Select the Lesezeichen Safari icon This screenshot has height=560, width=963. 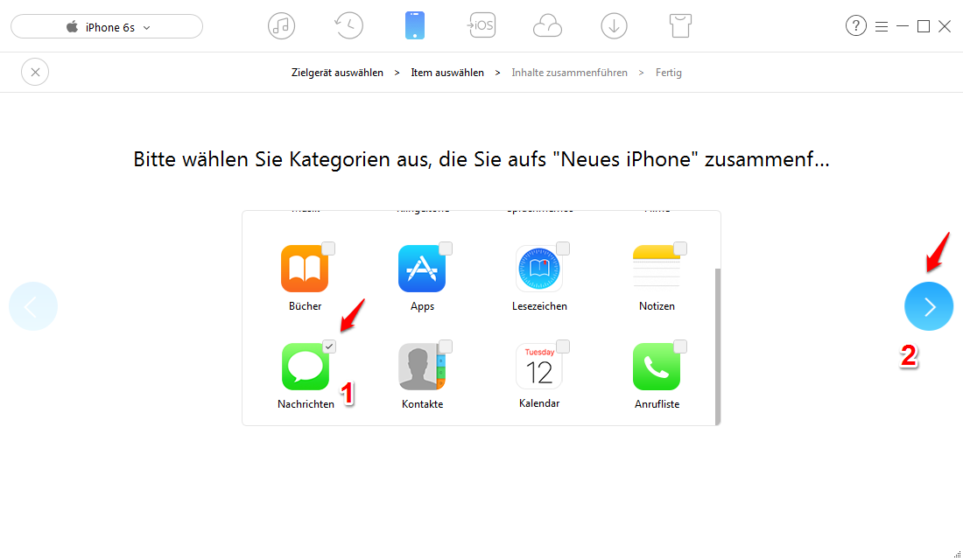pyautogui.click(x=539, y=269)
